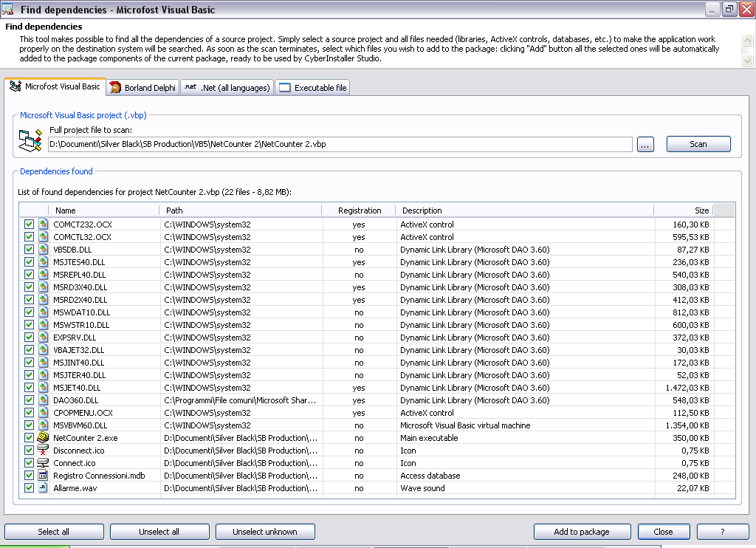Uncheck the DAO360.DLL checkbox
This screenshot has width=756, height=548.
tap(29, 400)
